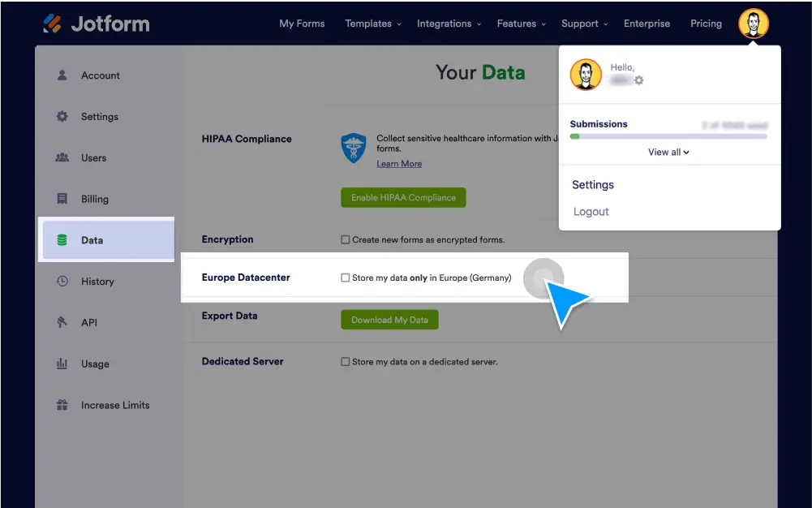Select the Billing sidebar icon
The width and height of the screenshot is (812, 508).
tap(62, 199)
